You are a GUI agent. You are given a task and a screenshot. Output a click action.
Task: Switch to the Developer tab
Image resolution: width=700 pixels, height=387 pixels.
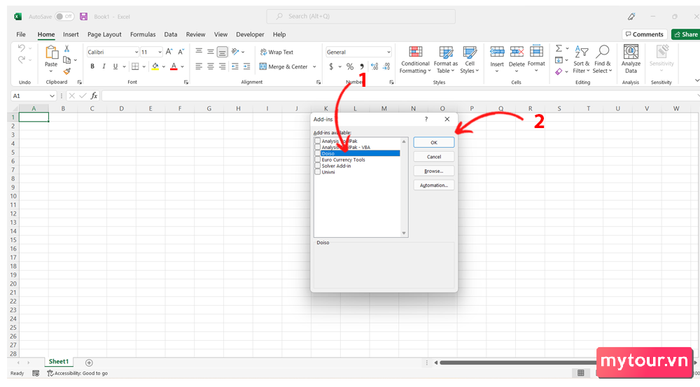(x=250, y=34)
